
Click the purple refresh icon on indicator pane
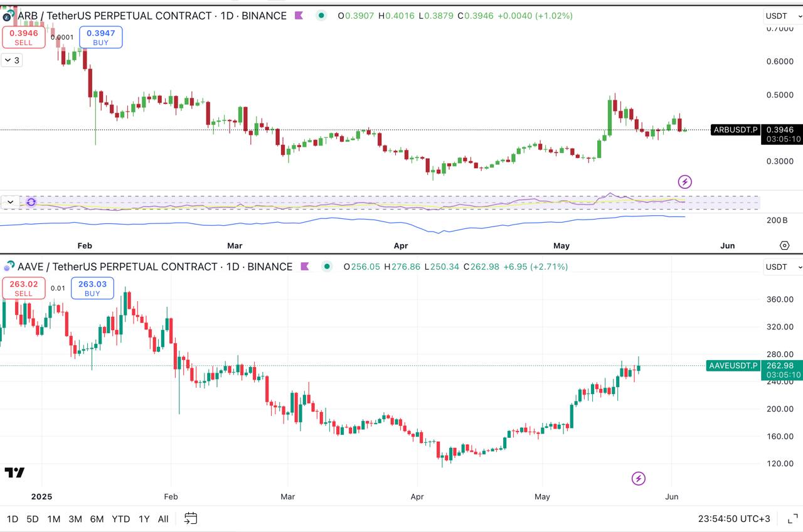[x=31, y=202]
